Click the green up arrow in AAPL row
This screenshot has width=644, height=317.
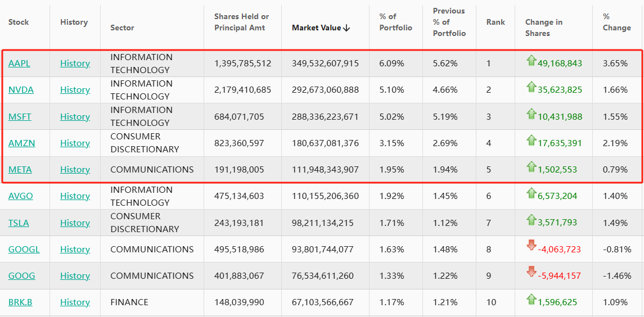click(x=531, y=61)
